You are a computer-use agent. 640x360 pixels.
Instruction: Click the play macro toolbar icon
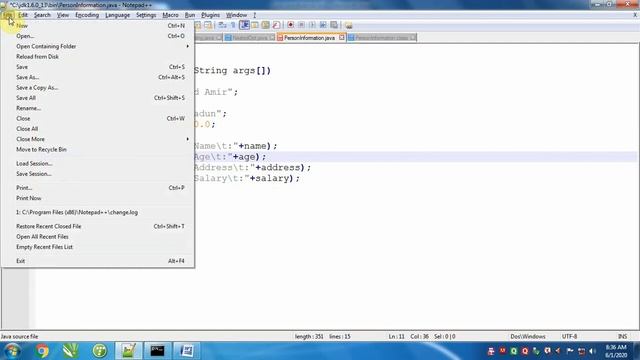pyautogui.click(x=312, y=25)
